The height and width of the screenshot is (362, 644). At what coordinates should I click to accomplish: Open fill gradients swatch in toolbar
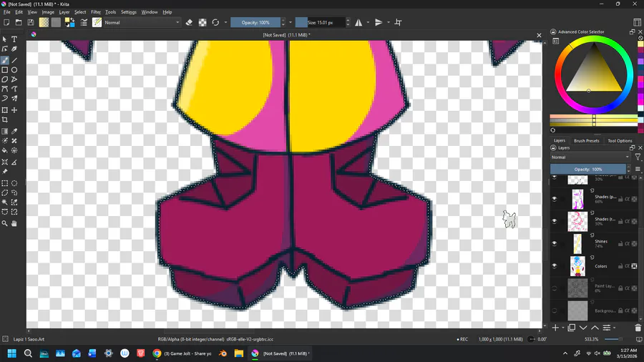tap(44, 23)
